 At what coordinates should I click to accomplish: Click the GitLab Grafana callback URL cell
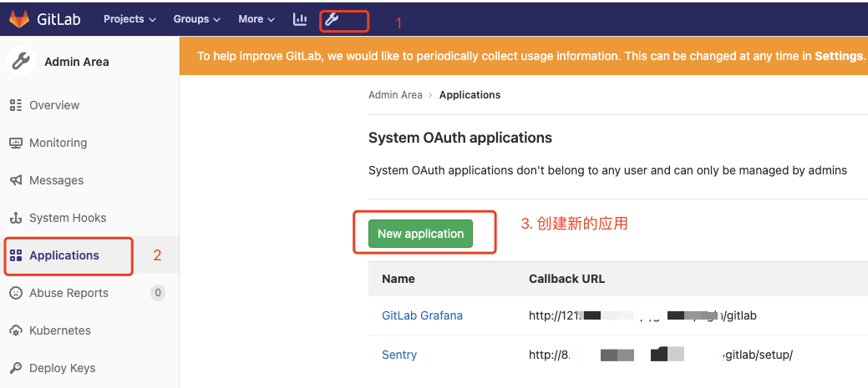click(642, 315)
